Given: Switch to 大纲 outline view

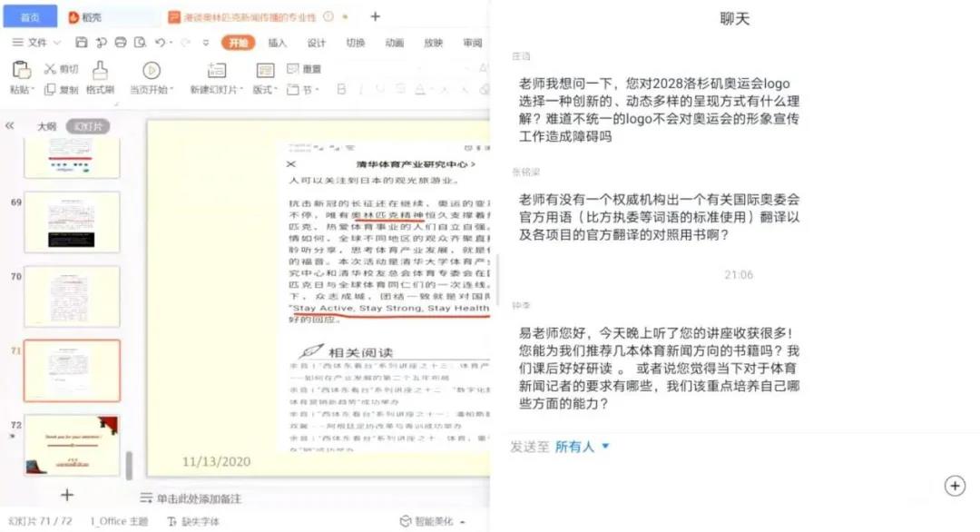Looking at the screenshot, I should pyautogui.click(x=47, y=126).
